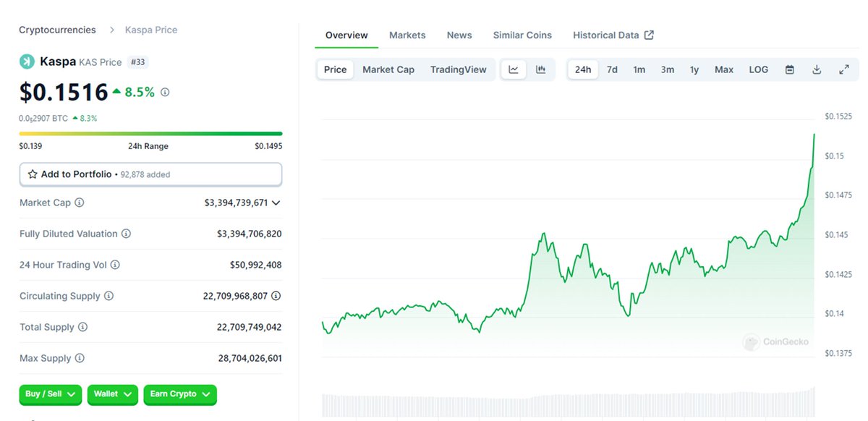Expand the chart to fullscreen
Viewport: 868px width, 421px height.
tap(844, 69)
